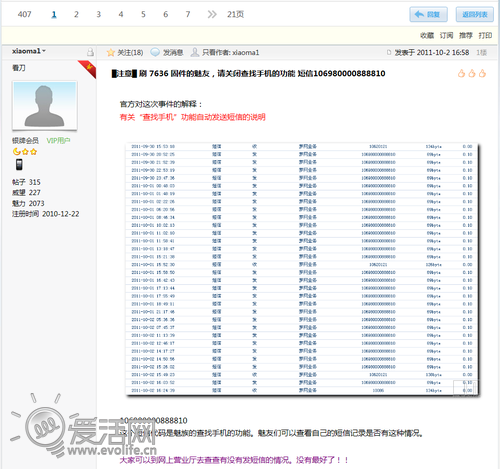Click the 官方对这次事件的解释 text line
The image size is (500, 469).
point(161,104)
